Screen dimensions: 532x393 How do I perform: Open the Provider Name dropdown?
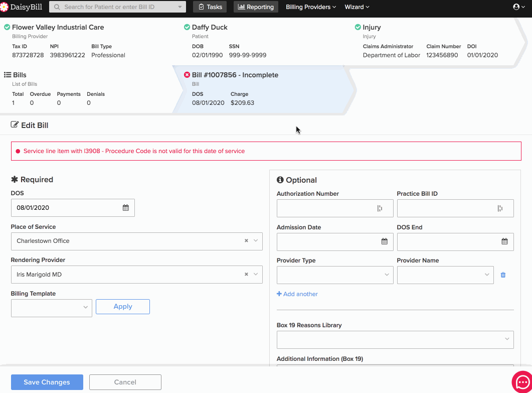(x=445, y=275)
